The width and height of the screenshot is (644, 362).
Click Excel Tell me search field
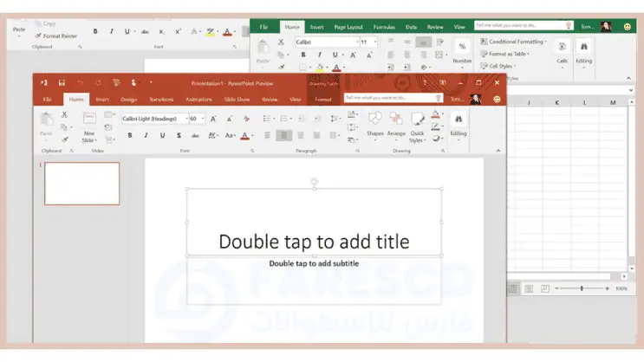(x=524, y=25)
